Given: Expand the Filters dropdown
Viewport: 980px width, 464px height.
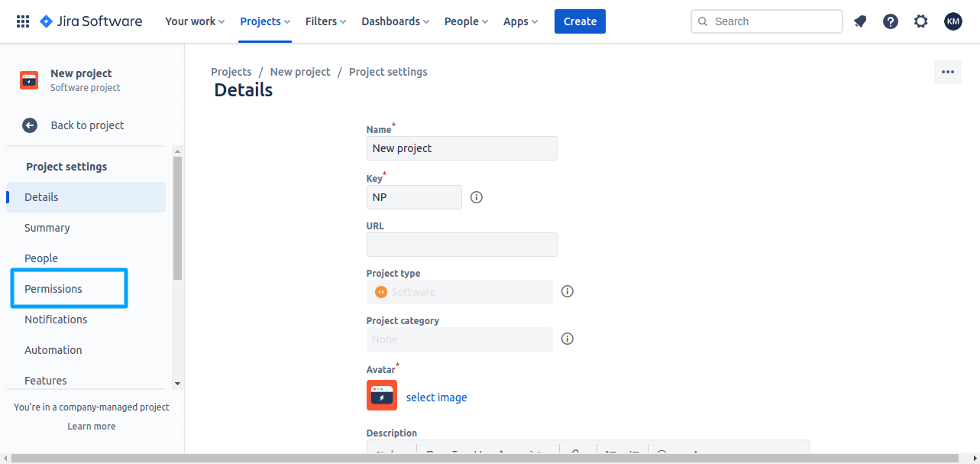Looking at the screenshot, I should (325, 21).
